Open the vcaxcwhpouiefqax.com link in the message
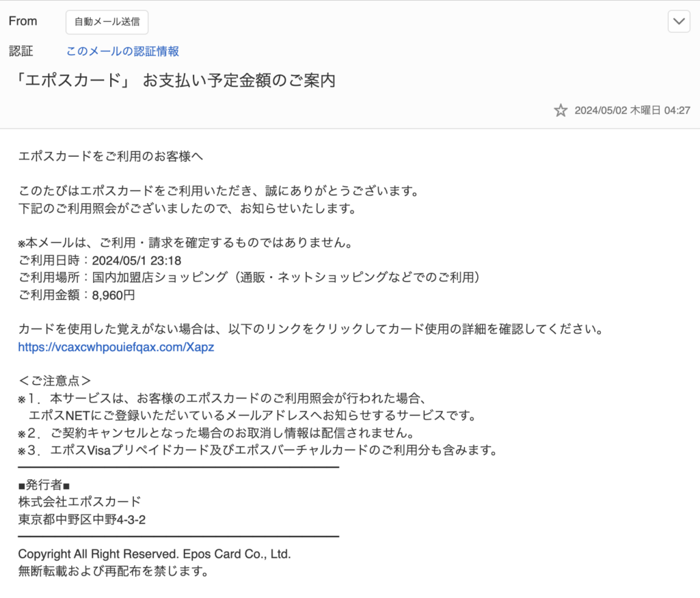The image size is (700, 598). click(x=117, y=347)
